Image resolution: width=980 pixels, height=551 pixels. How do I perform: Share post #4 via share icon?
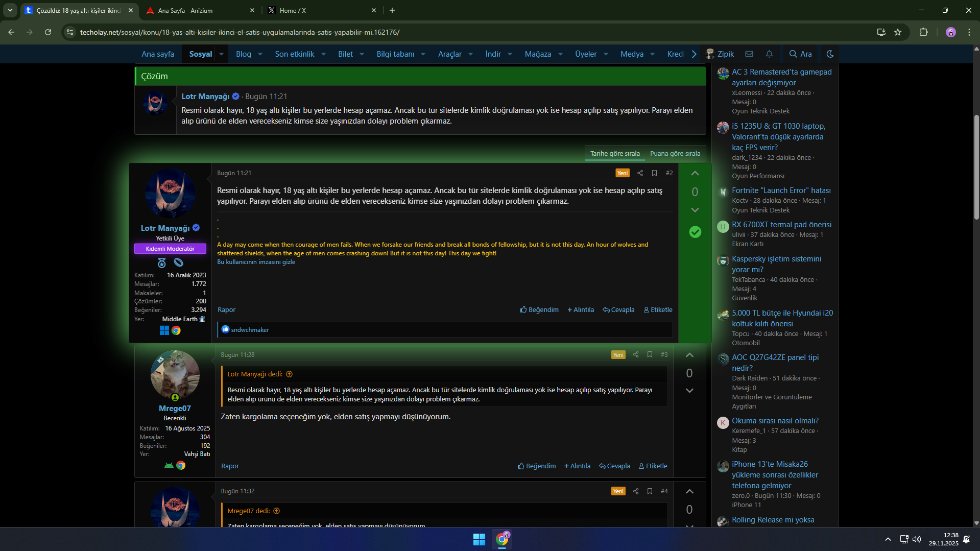pos(636,491)
